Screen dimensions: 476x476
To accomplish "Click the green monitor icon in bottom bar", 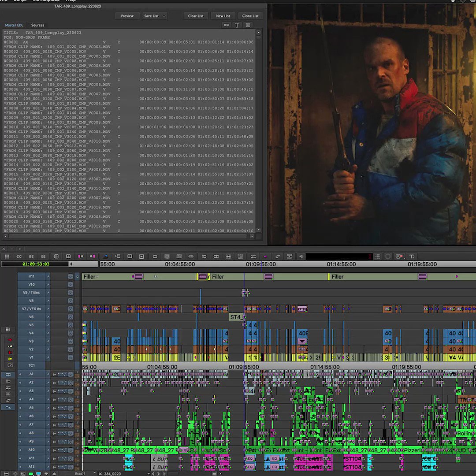I will click(31, 473).
